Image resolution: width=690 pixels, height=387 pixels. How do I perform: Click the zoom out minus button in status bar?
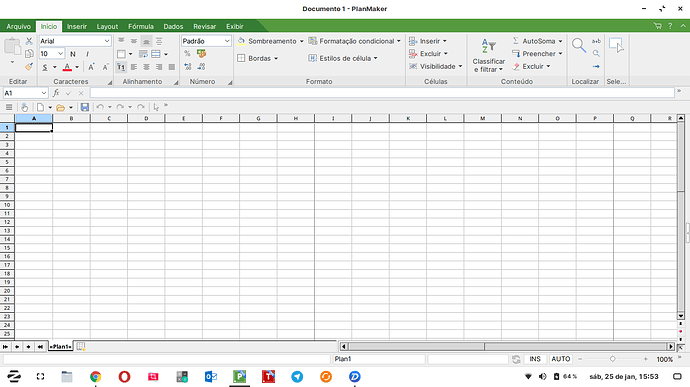[580, 359]
